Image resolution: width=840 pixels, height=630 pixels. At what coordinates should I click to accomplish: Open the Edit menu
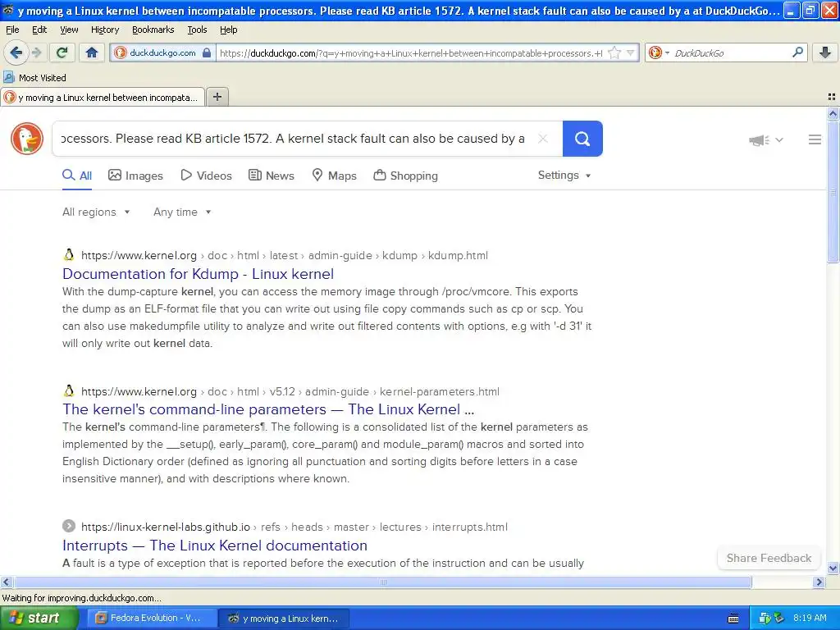39,30
